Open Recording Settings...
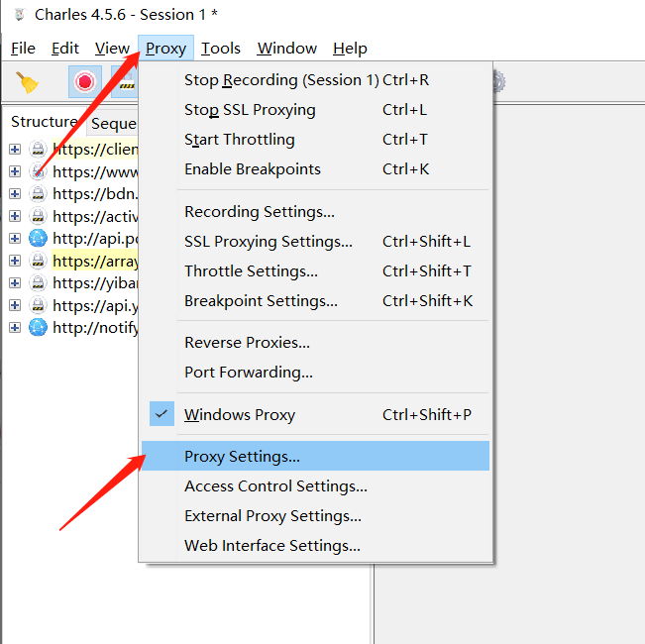The image size is (645, 644). coord(315,212)
